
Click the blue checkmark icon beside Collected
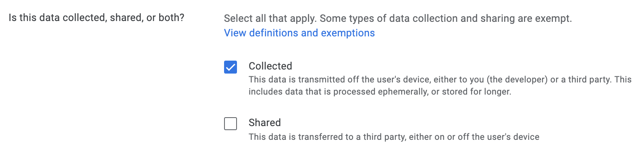pyautogui.click(x=231, y=67)
